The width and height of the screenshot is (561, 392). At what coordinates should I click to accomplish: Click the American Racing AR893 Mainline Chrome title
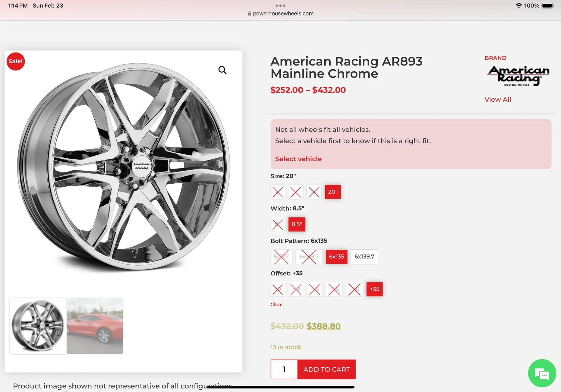tap(346, 67)
